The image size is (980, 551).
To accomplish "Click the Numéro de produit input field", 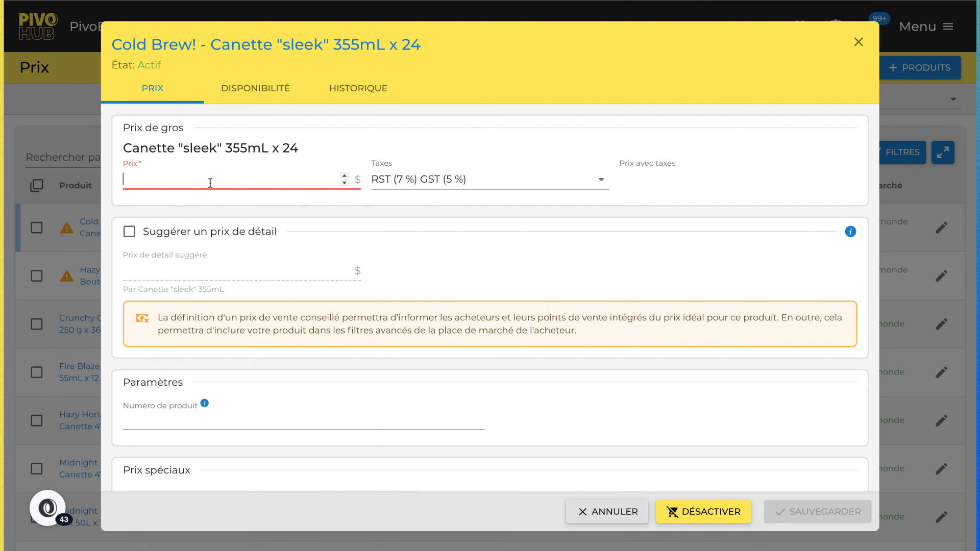I will 303,421.
